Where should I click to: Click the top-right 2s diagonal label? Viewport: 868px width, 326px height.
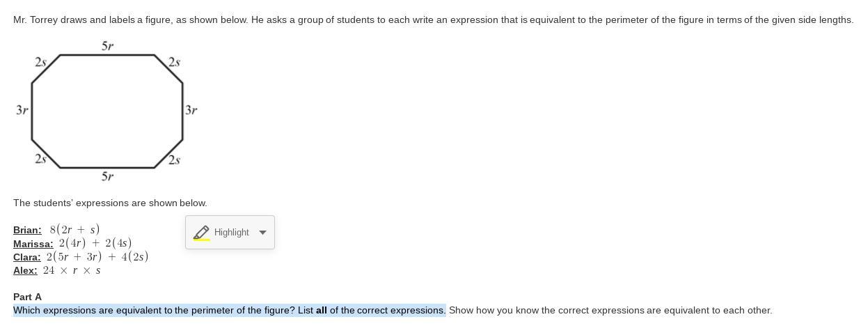[x=174, y=62]
